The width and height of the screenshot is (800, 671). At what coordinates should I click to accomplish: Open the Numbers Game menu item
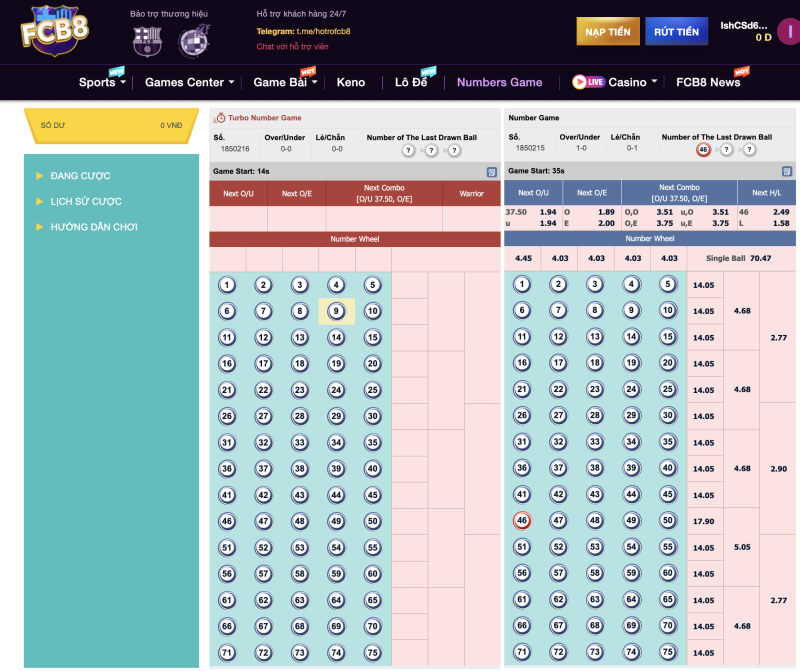click(x=499, y=82)
